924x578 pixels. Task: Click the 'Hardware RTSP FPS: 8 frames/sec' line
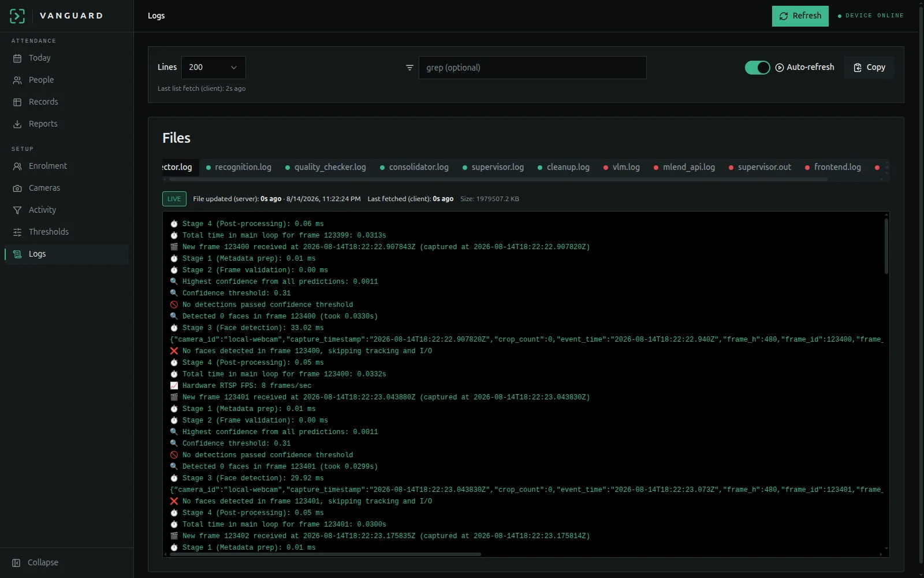(241, 386)
